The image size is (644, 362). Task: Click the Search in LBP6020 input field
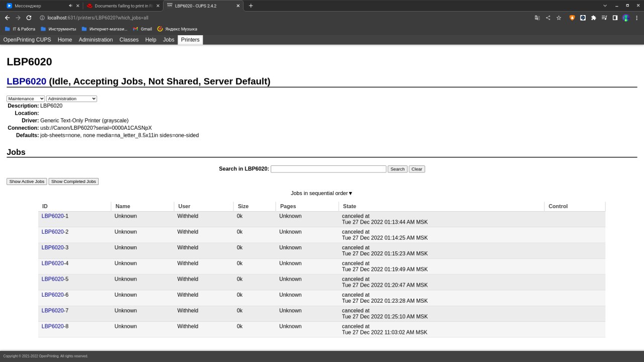[328, 169]
